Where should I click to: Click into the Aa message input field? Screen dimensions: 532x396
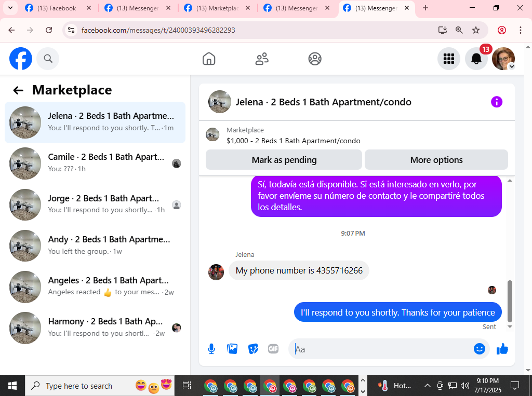tap(382, 349)
